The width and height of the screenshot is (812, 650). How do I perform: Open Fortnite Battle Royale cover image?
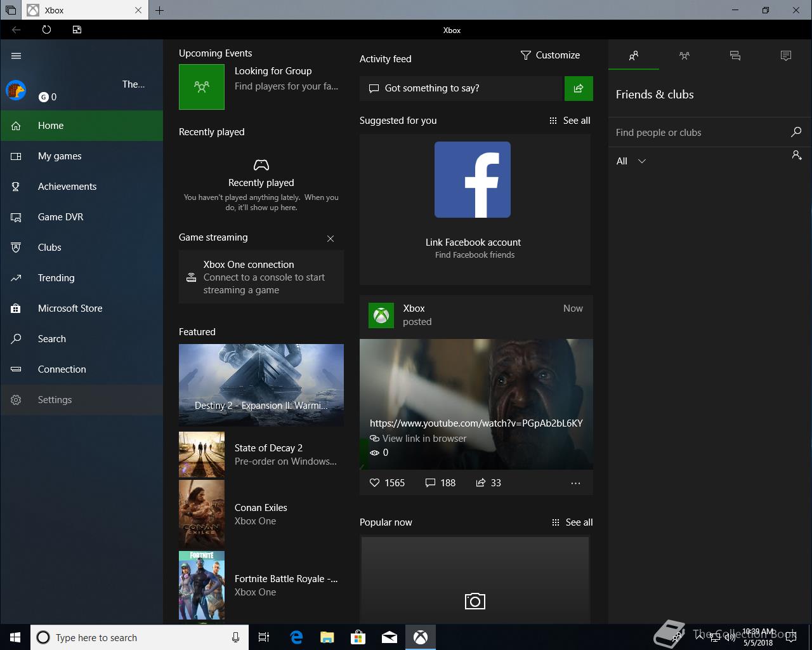(202, 585)
